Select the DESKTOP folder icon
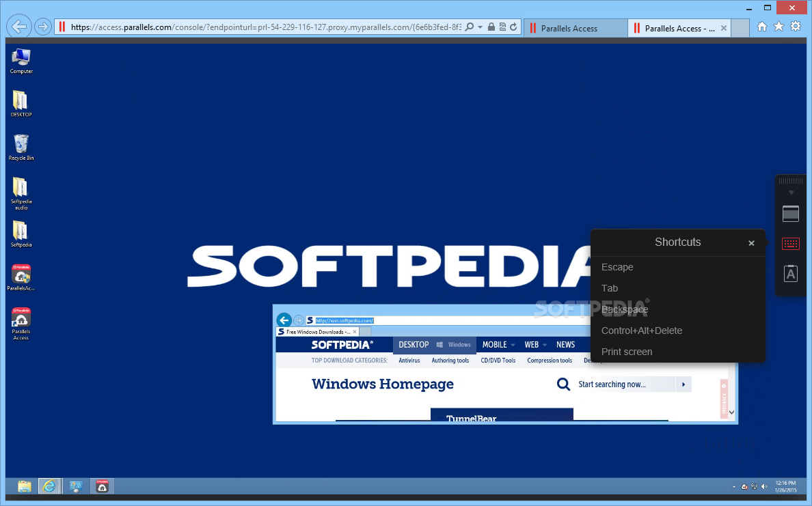This screenshot has width=812, height=506. click(x=21, y=104)
